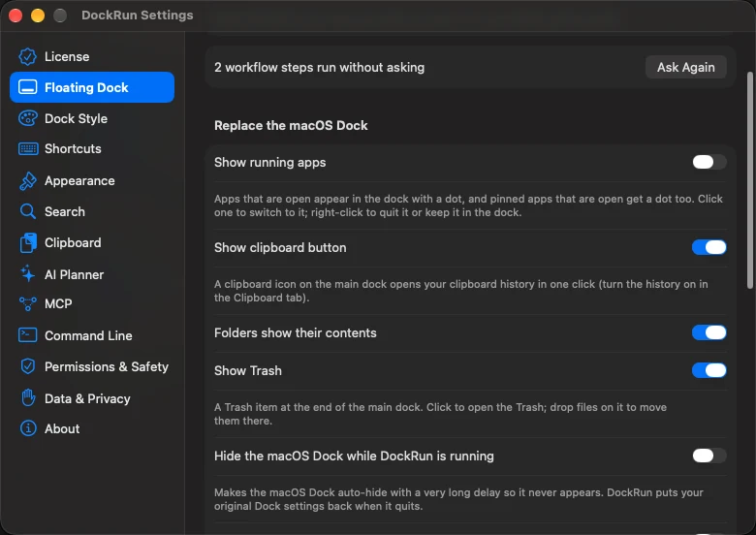Enable Show running apps toggle

click(709, 162)
